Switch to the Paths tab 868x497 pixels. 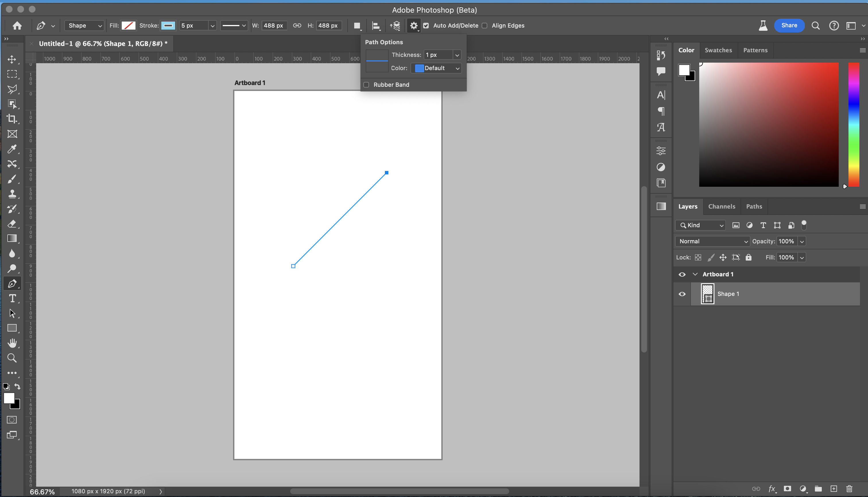754,207
